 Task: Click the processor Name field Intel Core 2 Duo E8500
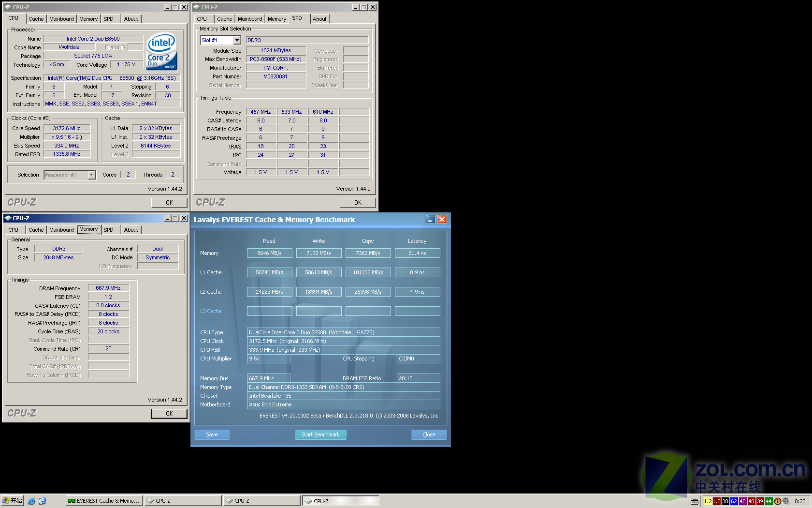(93, 39)
